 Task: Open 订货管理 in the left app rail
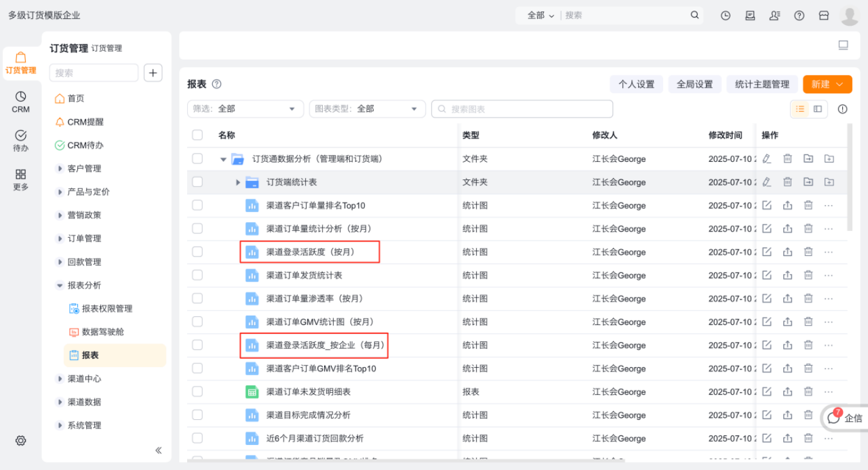pos(21,63)
